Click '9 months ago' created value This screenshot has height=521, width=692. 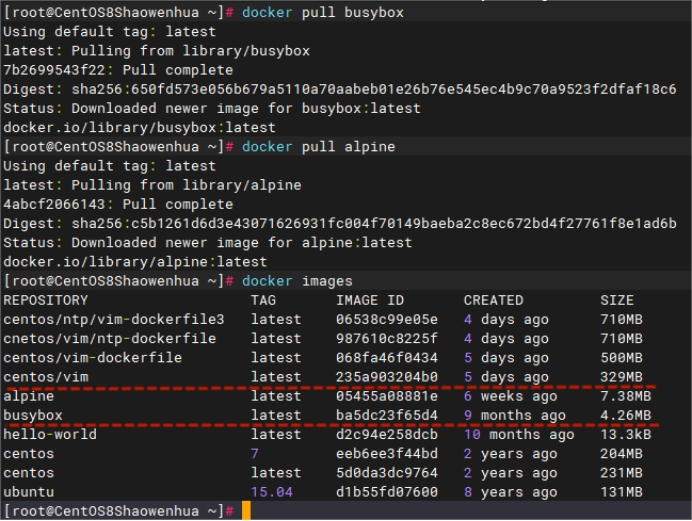(x=515, y=415)
